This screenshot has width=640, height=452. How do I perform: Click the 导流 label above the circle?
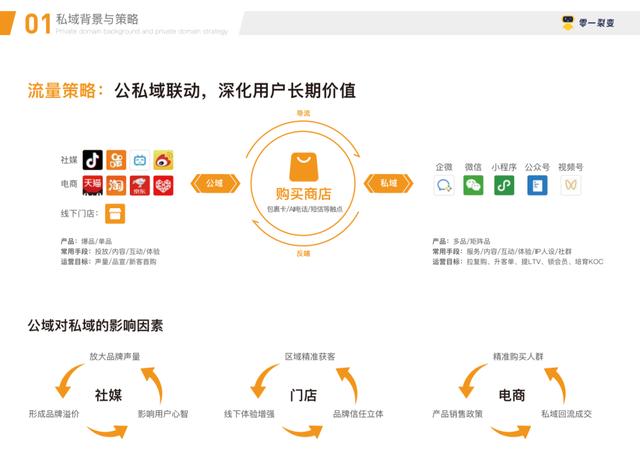[x=303, y=113]
